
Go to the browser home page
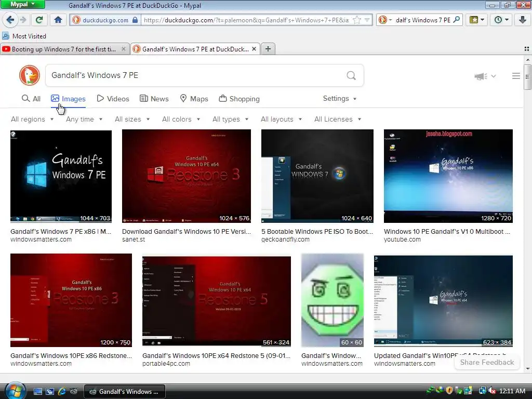[x=58, y=20]
